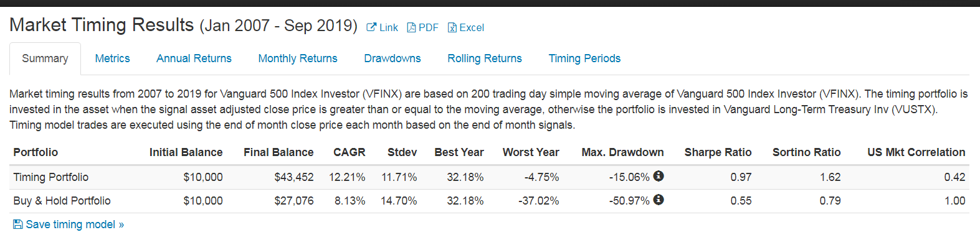Click the Excel export icon
This screenshot has width=980, height=240.
click(452, 27)
